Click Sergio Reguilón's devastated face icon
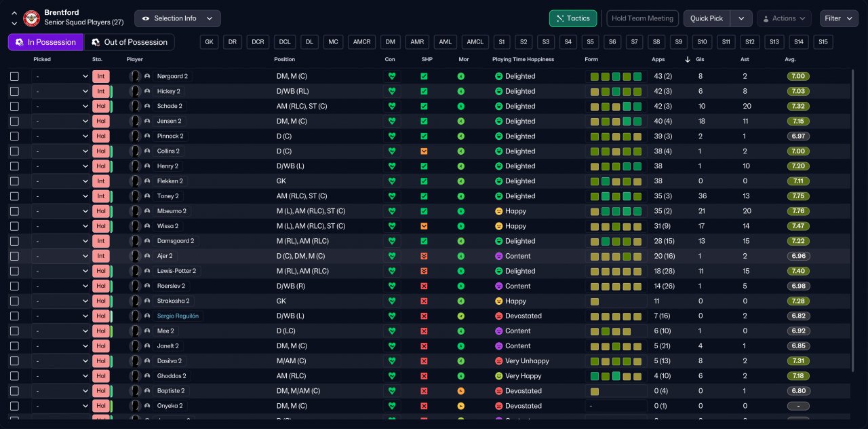The image size is (868, 429). point(498,316)
